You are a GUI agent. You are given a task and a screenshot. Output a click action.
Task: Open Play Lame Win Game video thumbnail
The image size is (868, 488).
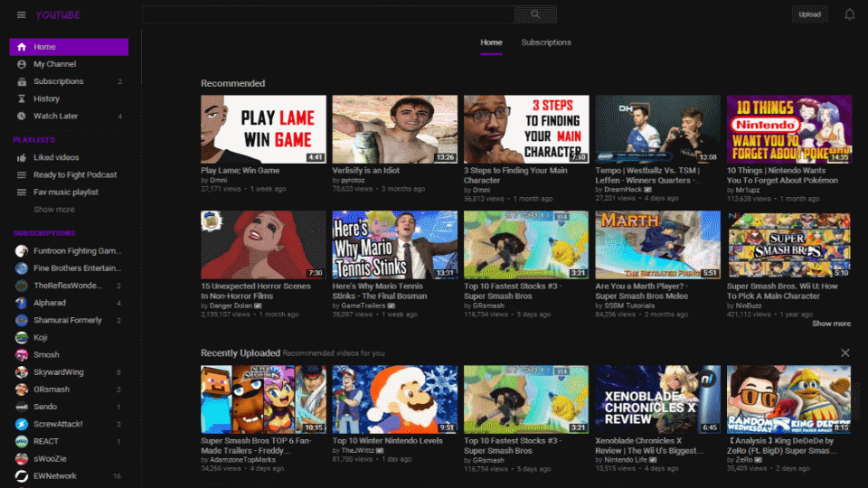click(x=263, y=129)
